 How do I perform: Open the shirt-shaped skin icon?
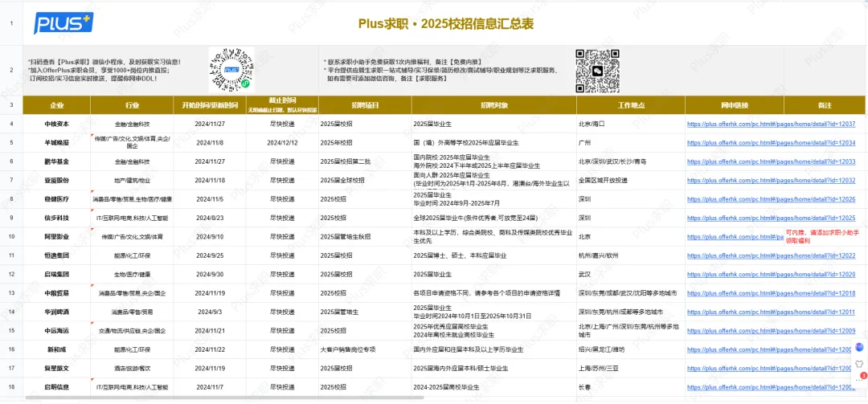tap(859, 364)
